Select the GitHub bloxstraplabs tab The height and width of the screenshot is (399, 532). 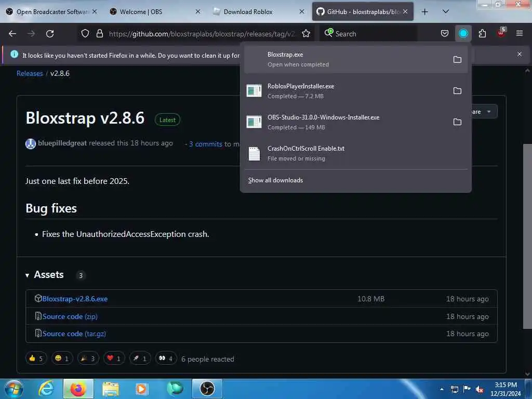[x=362, y=12]
